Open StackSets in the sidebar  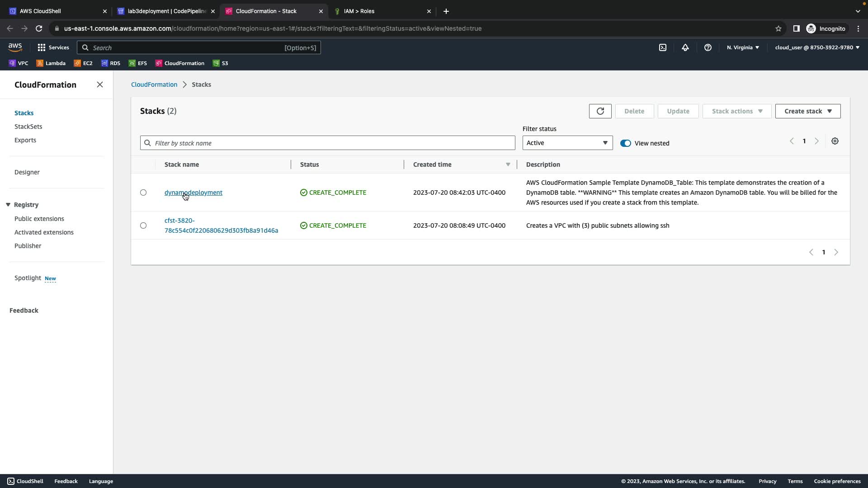pyautogui.click(x=28, y=127)
